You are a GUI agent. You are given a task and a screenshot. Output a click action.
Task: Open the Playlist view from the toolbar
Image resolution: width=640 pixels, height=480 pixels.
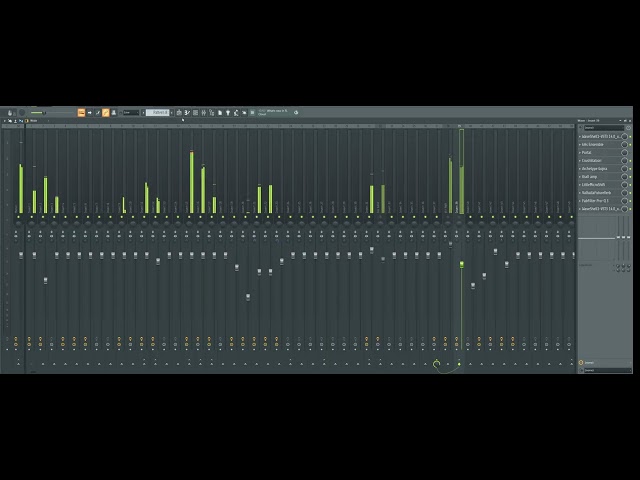[x=179, y=112]
